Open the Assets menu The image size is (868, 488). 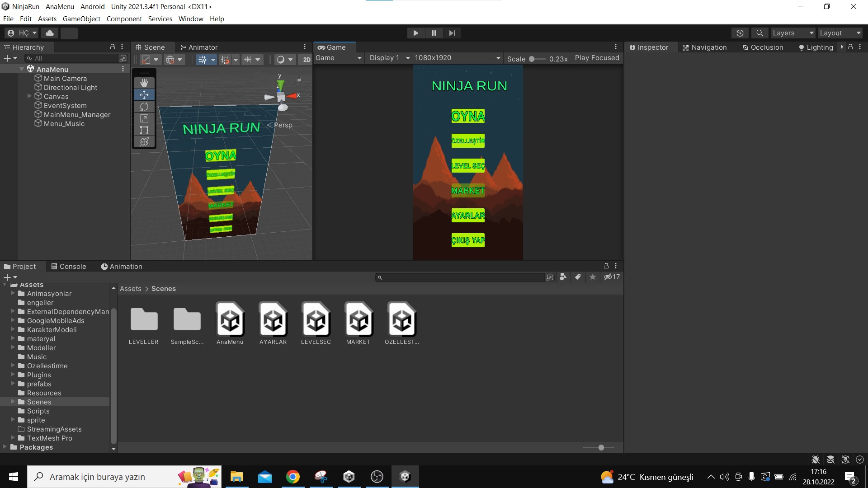coord(47,19)
